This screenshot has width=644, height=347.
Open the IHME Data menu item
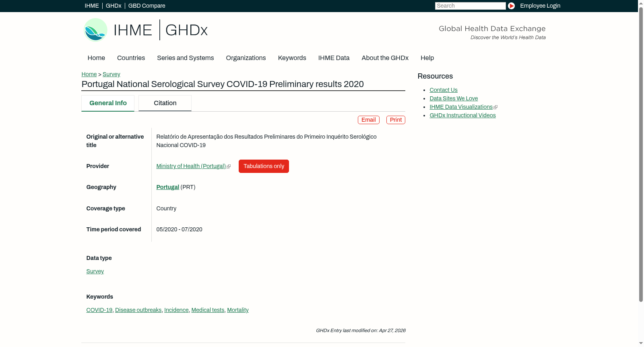[334, 58]
